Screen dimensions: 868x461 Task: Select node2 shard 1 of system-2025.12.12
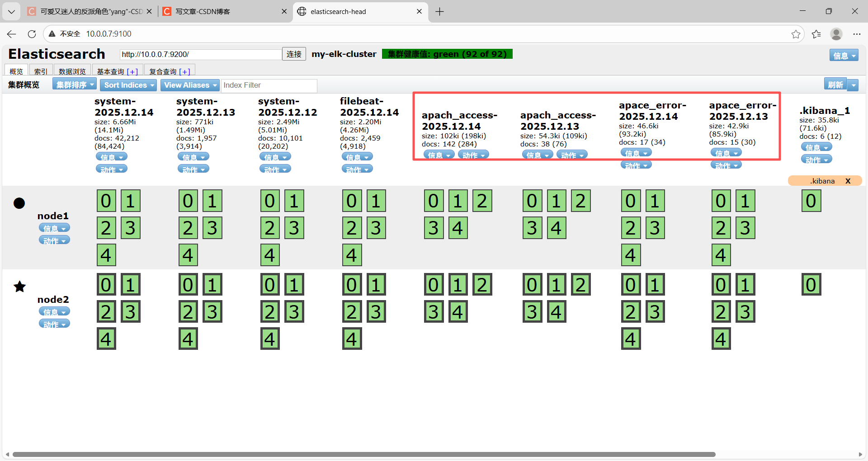(x=294, y=285)
